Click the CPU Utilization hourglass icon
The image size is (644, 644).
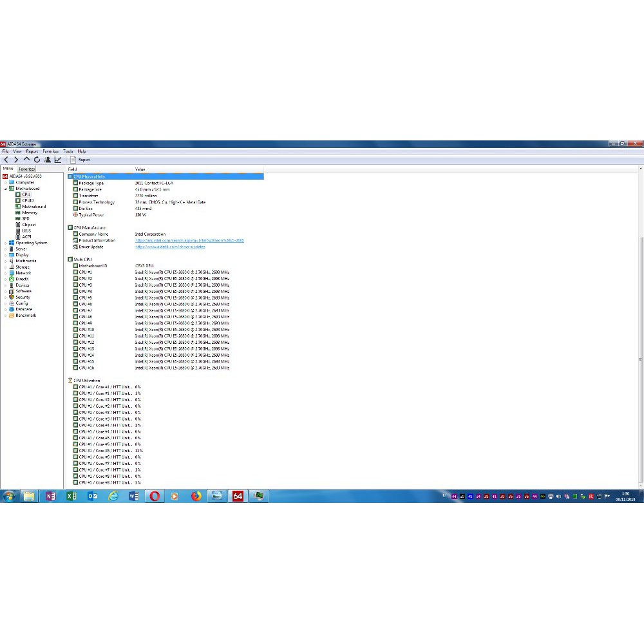[70, 381]
